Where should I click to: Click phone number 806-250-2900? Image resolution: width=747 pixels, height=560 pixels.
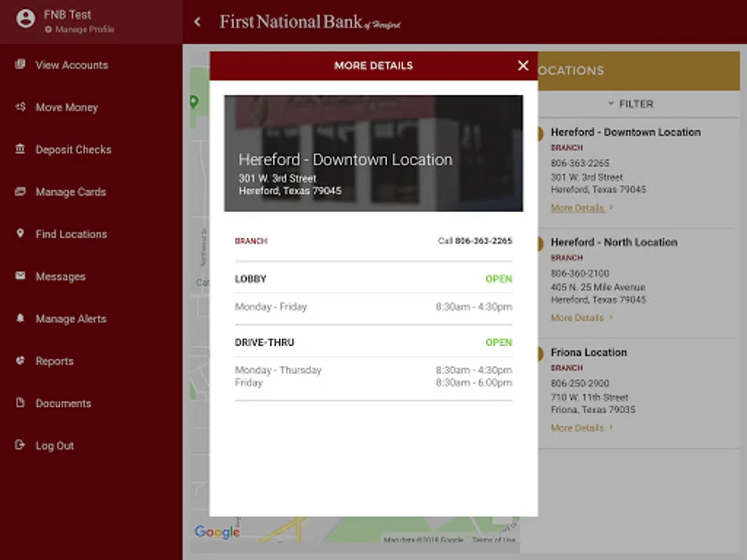pyautogui.click(x=580, y=383)
